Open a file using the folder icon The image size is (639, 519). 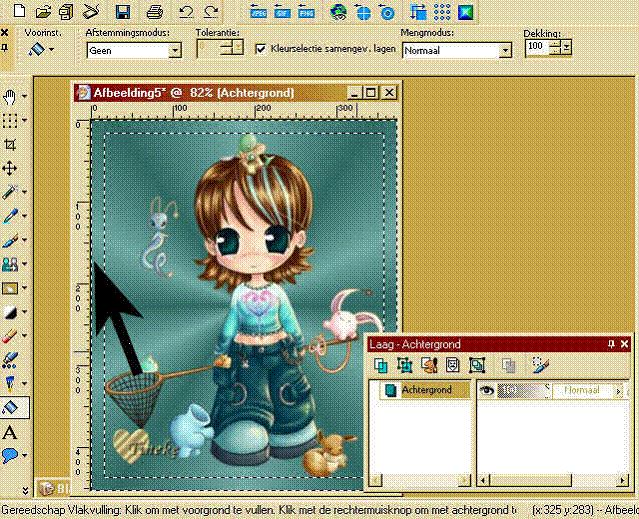click(43, 11)
